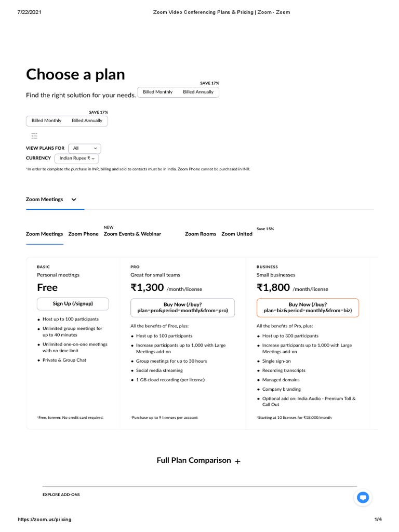Click Buy Now for the Business plan
The image size is (399, 532).
[308, 308]
